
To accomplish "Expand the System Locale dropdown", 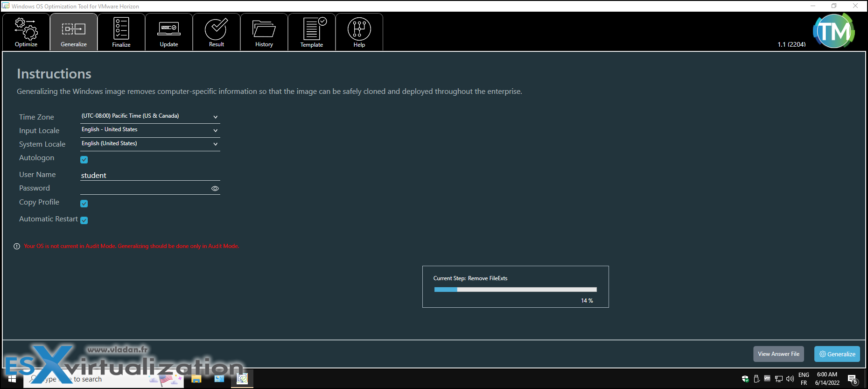I will (x=150, y=144).
